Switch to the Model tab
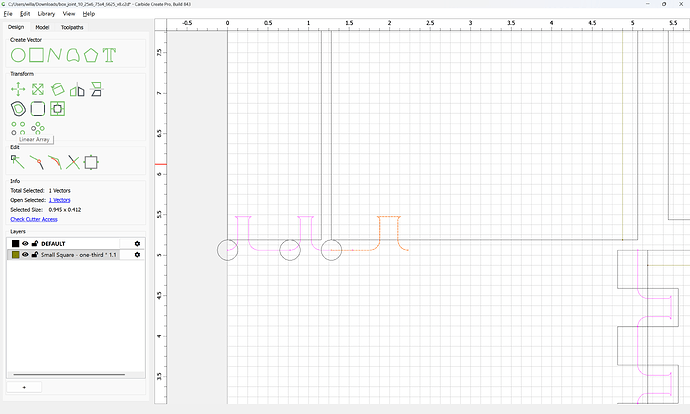Screen dimensions: 690x414 (42, 27)
